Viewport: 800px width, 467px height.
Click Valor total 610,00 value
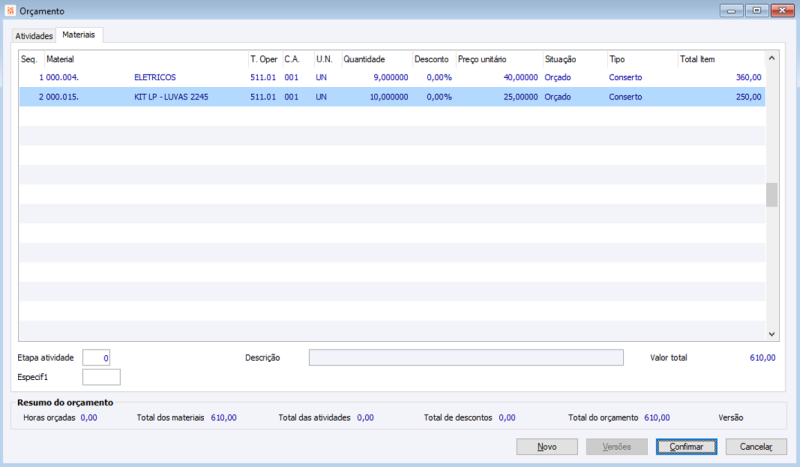(762, 358)
